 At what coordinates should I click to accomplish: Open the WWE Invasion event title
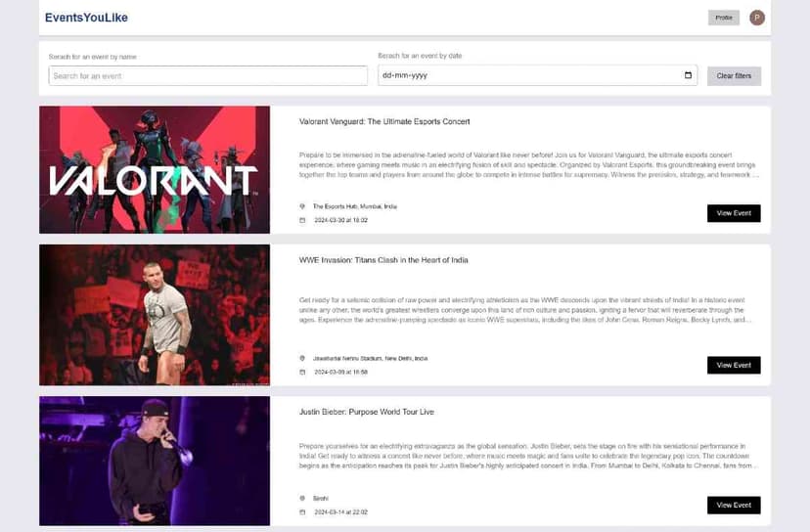click(x=383, y=260)
